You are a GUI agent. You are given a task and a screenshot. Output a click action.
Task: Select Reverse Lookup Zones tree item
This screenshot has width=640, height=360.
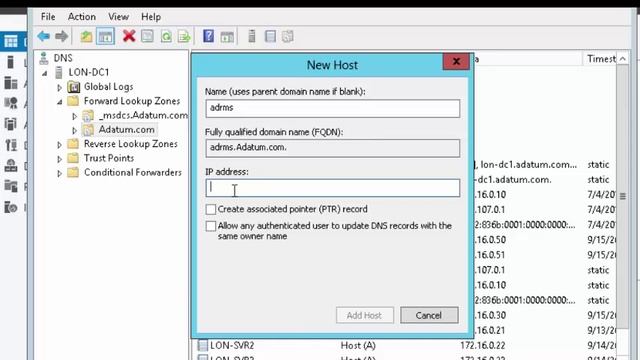(x=131, y=144)
